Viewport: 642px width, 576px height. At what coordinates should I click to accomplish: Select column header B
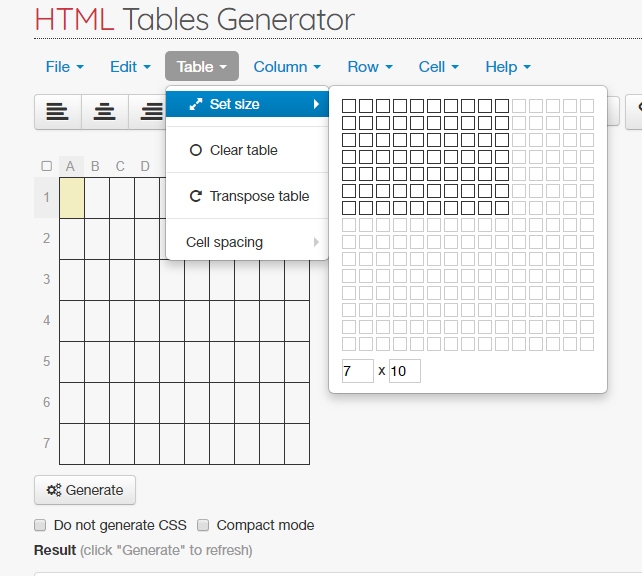click(95, 166)
